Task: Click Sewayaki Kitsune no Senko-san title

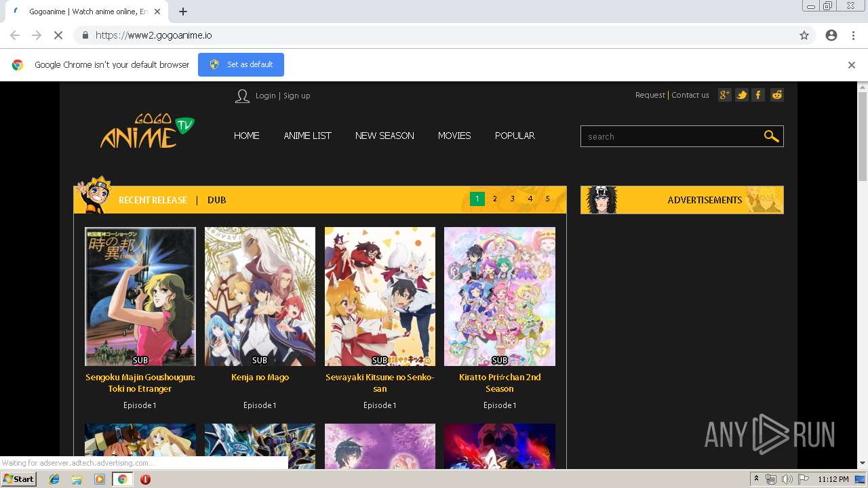Action: [380, 383]
